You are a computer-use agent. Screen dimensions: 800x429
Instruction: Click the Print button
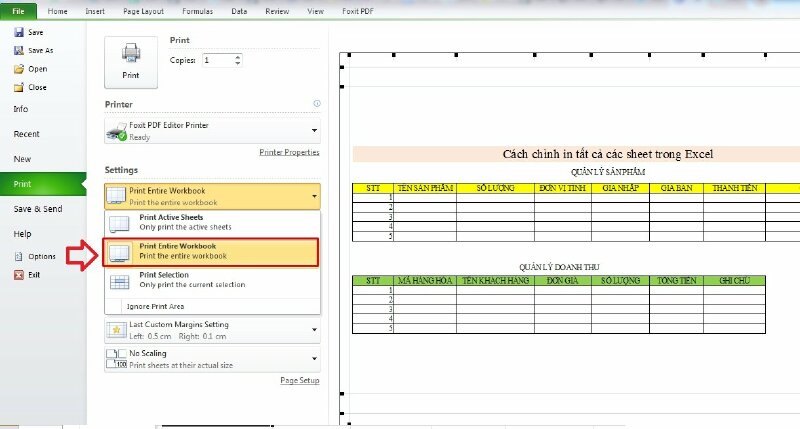pos(131,62)
